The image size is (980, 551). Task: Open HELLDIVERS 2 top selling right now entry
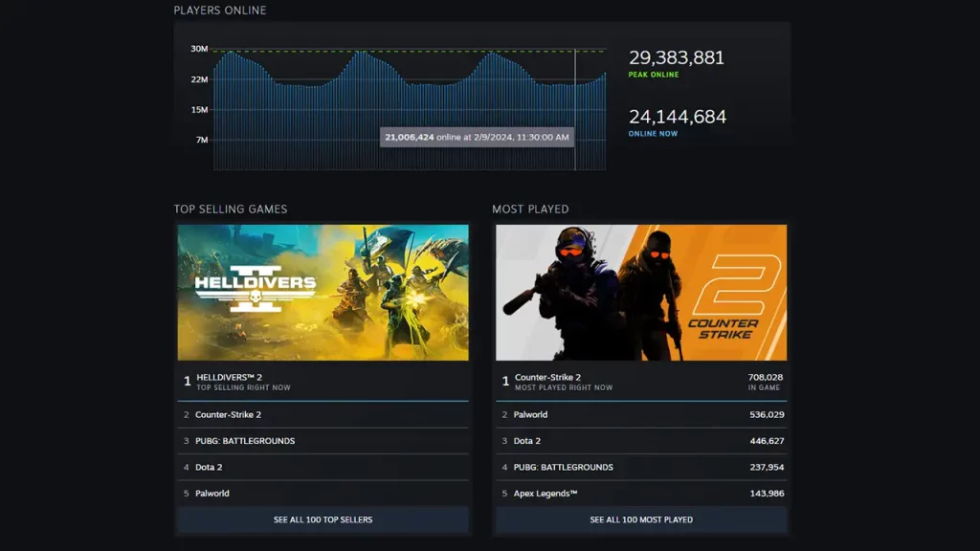323,382
